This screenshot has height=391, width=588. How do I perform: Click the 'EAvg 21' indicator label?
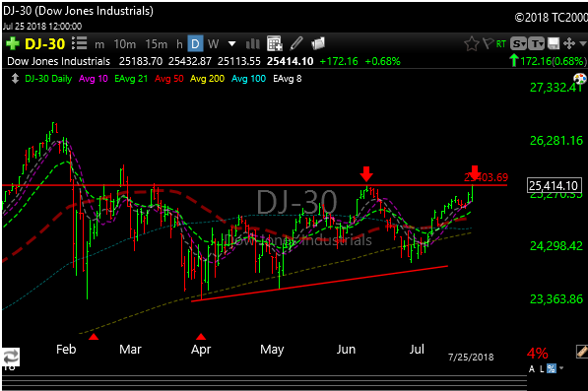point(131,79)
